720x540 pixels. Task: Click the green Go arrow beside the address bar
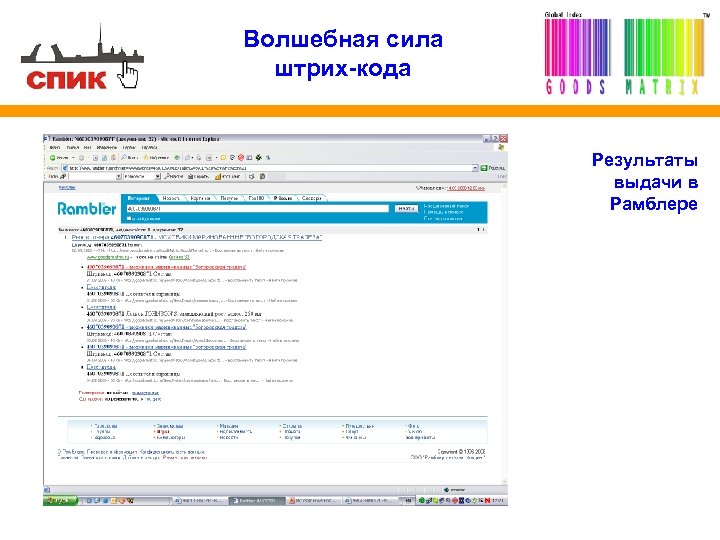click(x=484, y=168)
